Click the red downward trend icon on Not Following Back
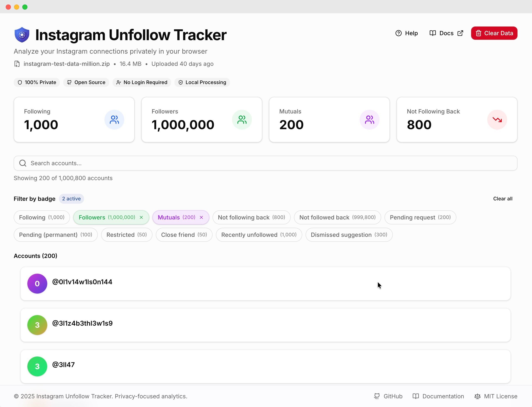This screenshot has width=532, height=407. tap(497, 119)
